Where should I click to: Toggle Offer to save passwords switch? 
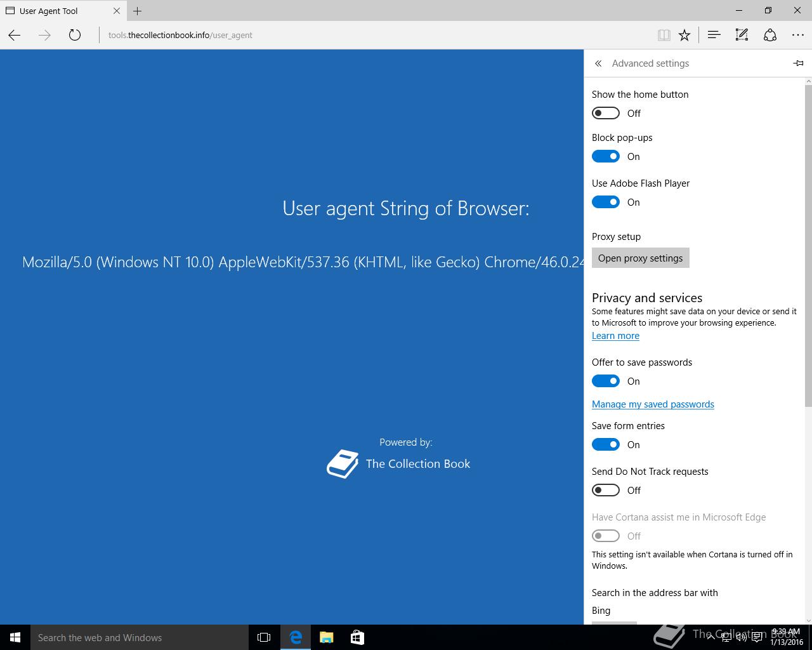[x=606, y=381]
